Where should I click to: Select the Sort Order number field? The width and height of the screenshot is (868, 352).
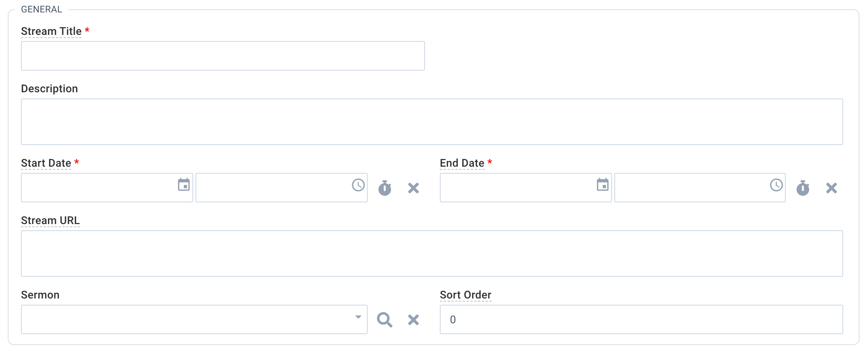pyautogui.click(x=641, y=319)
